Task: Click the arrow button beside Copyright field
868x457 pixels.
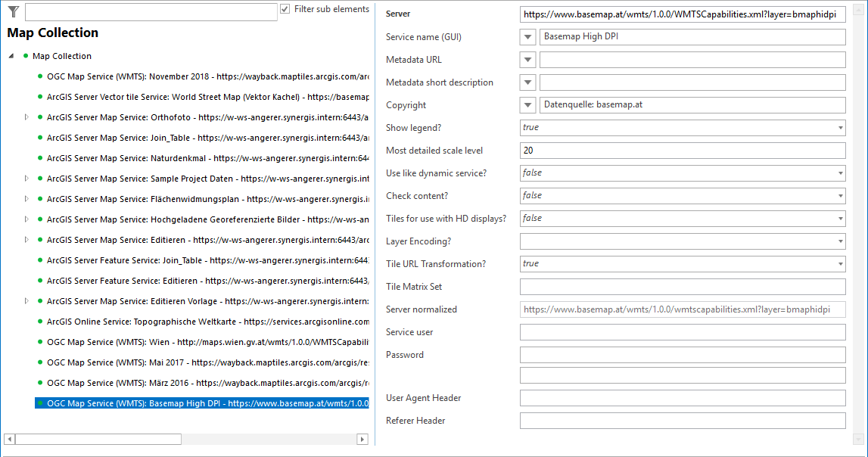Action: click(x=528, y=105)
